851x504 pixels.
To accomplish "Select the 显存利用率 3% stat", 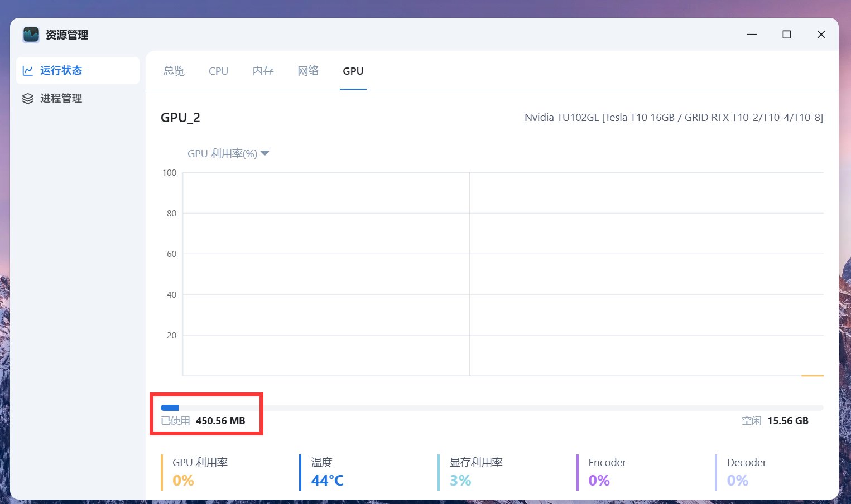I will pos(475,472).
